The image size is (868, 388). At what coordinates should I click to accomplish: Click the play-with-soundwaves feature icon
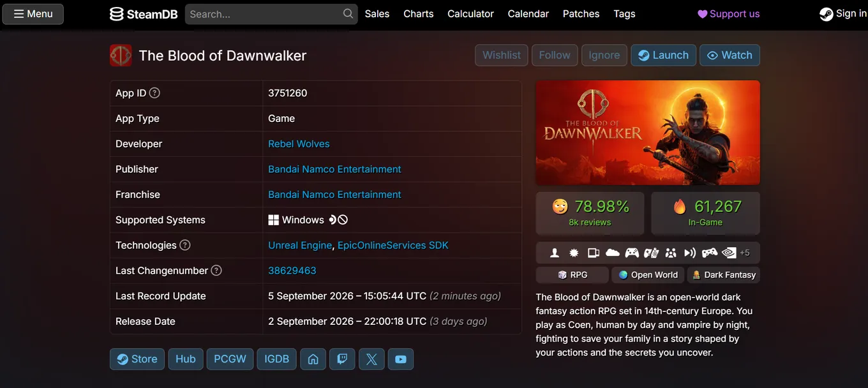tap(690, 253)
